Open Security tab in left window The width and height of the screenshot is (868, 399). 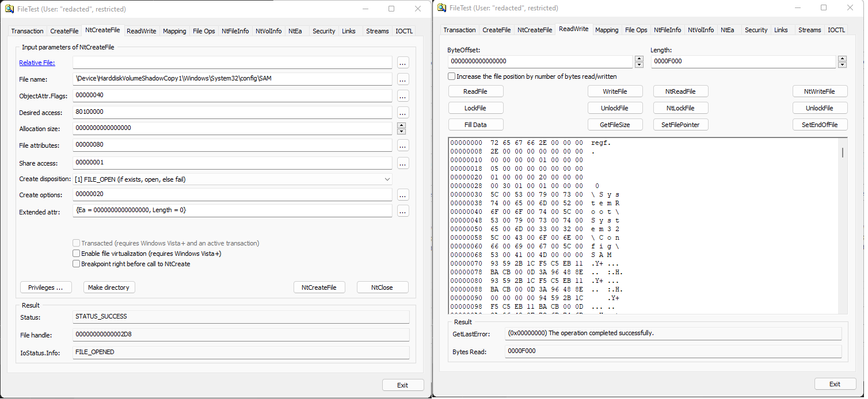coord(324,31)
